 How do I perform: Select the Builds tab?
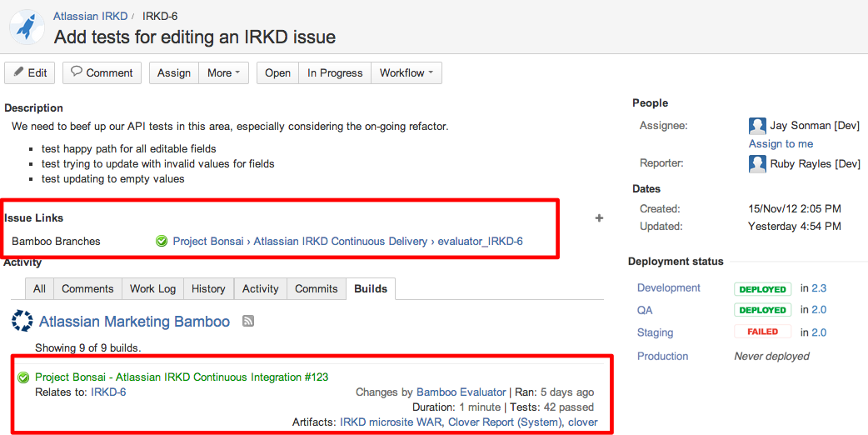[371, 288]
